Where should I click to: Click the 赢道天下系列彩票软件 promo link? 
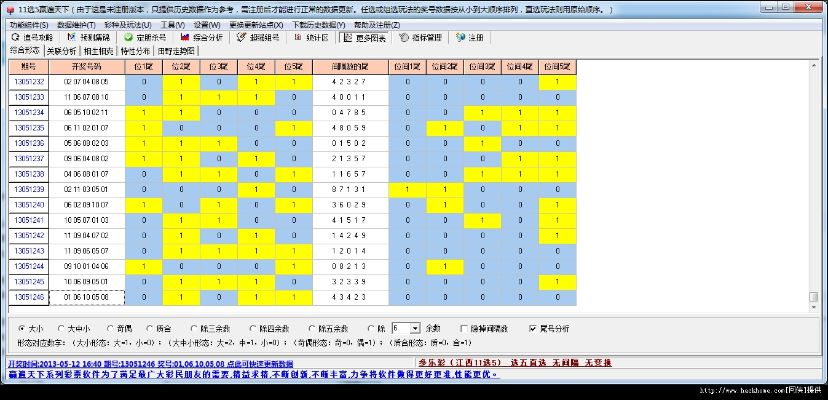tap(253, 374)
